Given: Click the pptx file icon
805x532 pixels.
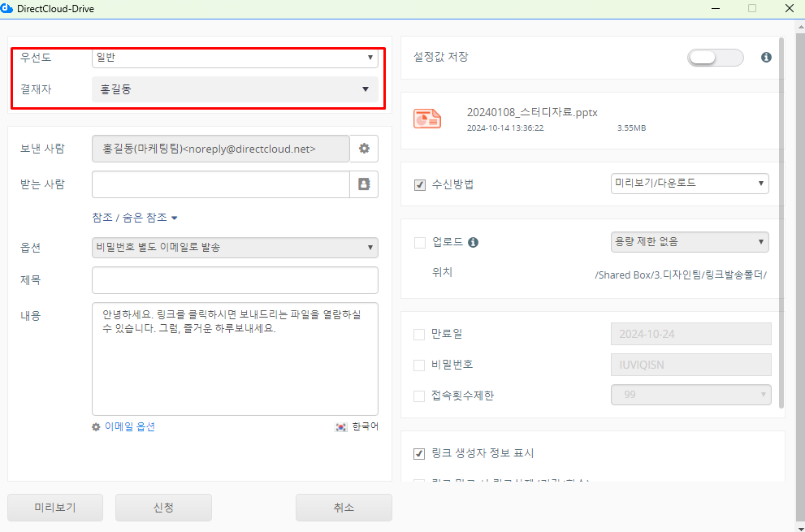Looking at the screenshot, I should [427, 119].
